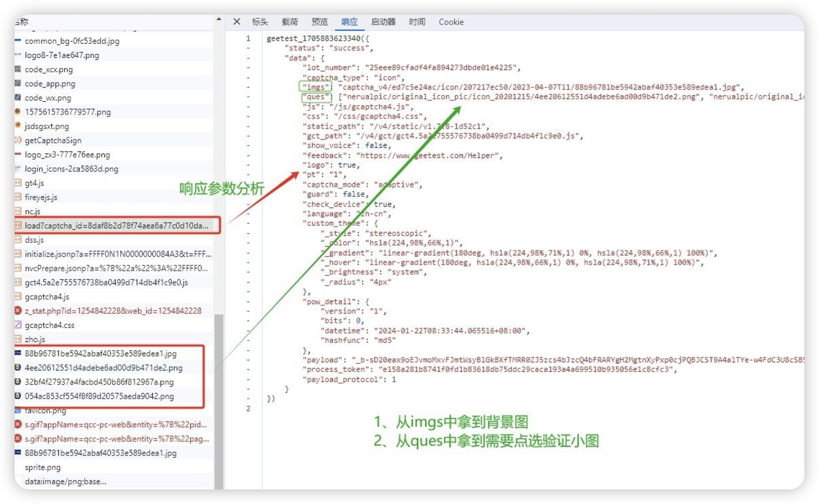Screen dimensions: 819x504
Task: Click the code_xcx.png image thumbnail icon
Action: [18, 69]
